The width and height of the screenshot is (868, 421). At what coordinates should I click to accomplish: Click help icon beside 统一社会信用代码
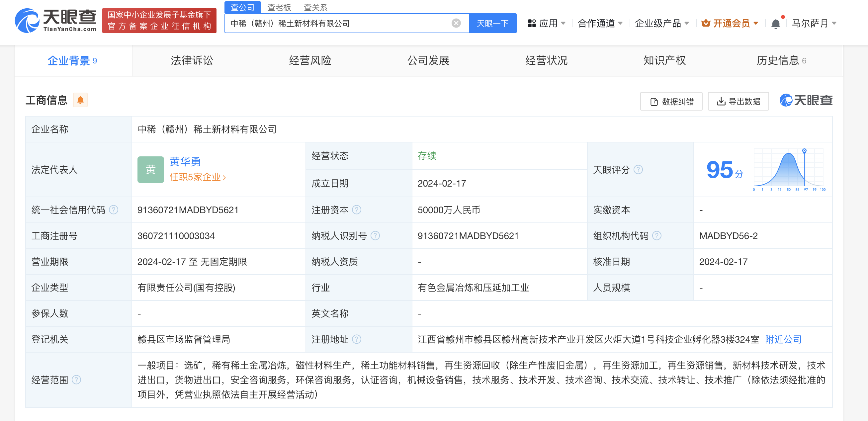114,210
